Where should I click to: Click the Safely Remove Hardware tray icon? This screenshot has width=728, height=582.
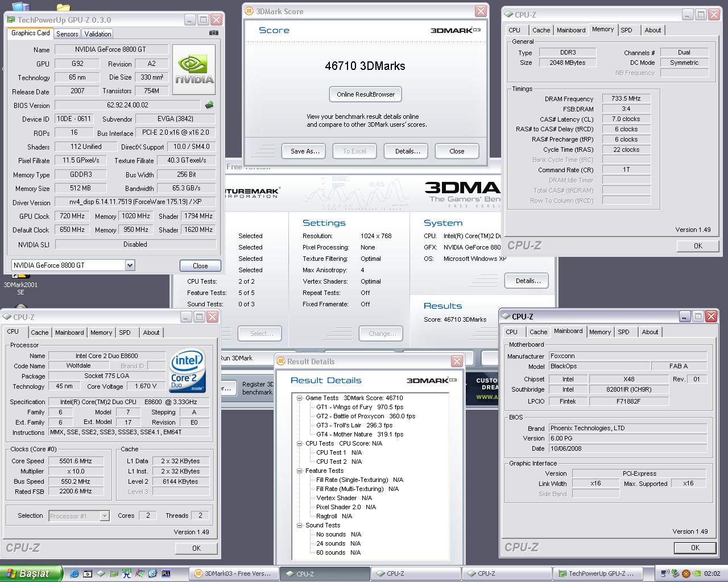(676, 573)
